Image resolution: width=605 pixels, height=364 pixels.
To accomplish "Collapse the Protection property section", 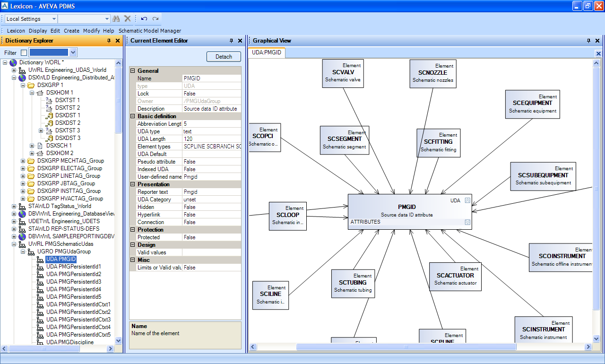I will click(x=133, y=230).
